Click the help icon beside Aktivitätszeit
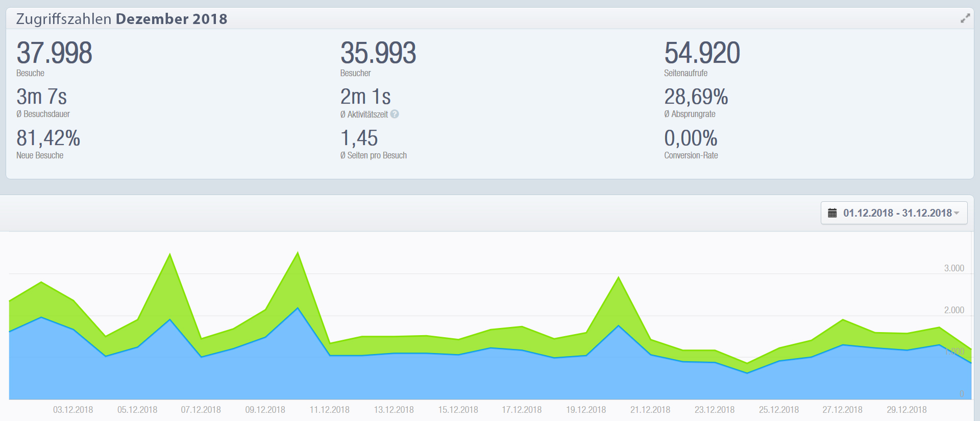980x421 pixels. tap(395, 114)
